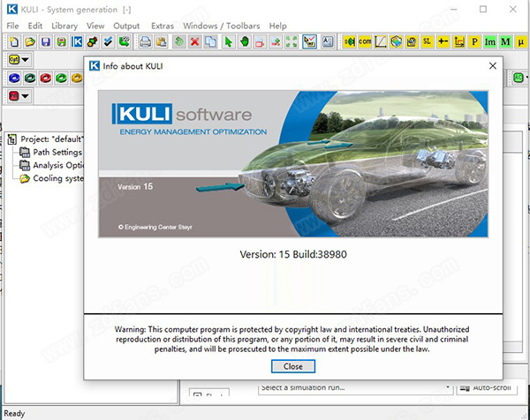Click the copy documents icon
530x420 pixels.
[210, 41]
